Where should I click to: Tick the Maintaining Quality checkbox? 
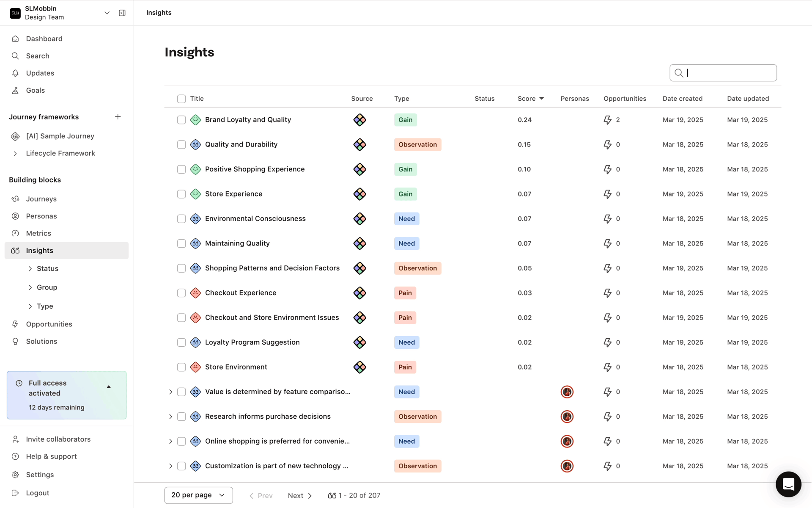(x=181, y=243)
